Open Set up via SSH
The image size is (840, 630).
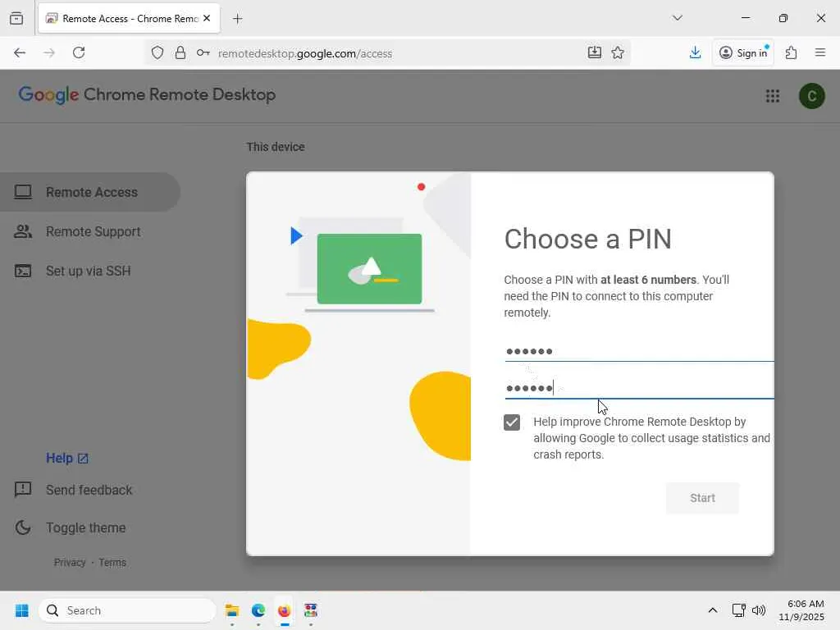pos(90,271)
